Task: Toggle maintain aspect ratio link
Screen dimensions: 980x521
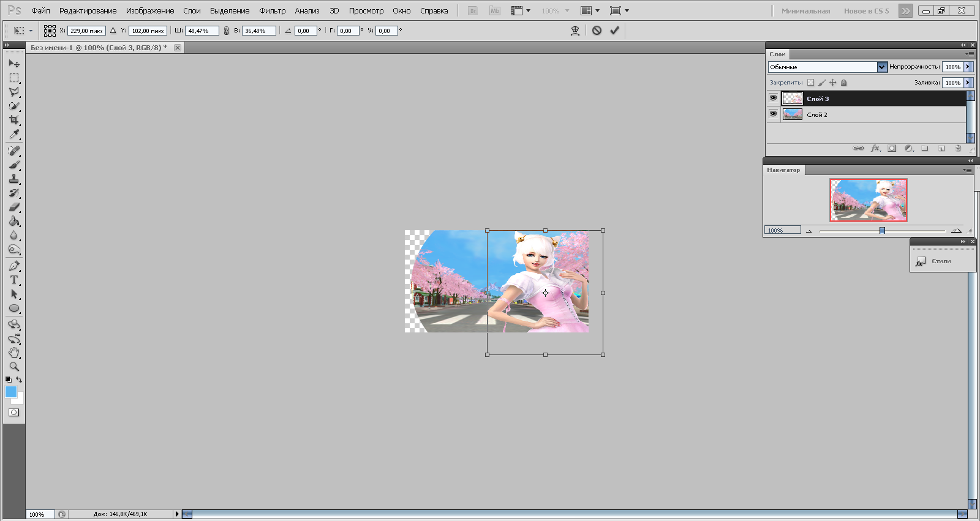Action: coord(227,31)
